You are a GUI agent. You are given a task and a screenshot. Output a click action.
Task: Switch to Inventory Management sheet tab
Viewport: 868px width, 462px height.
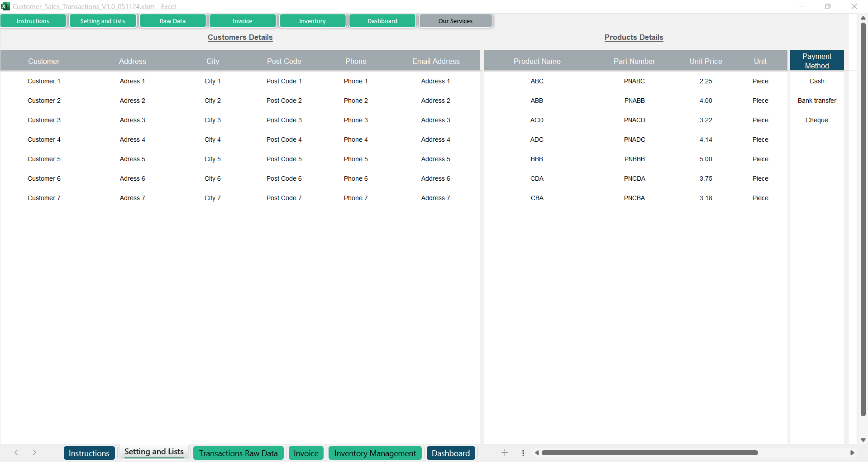pyautogui.click(x=375, y=453)
